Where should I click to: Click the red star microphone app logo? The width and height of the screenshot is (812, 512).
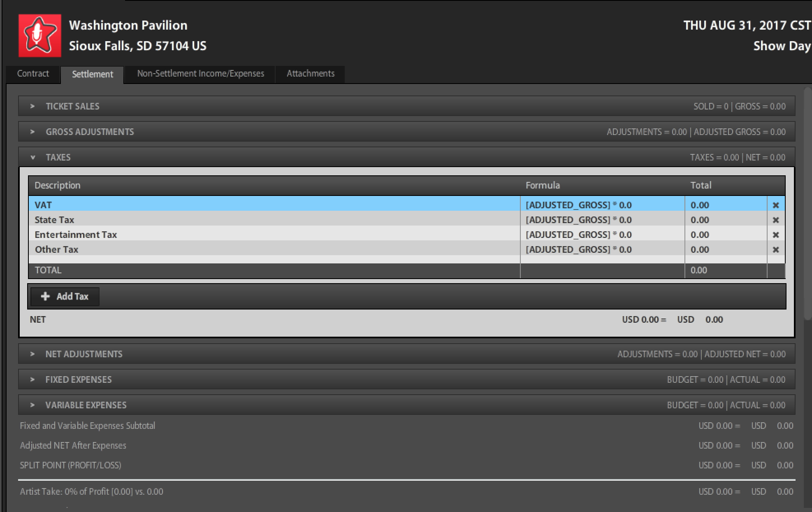coord(39,35)
